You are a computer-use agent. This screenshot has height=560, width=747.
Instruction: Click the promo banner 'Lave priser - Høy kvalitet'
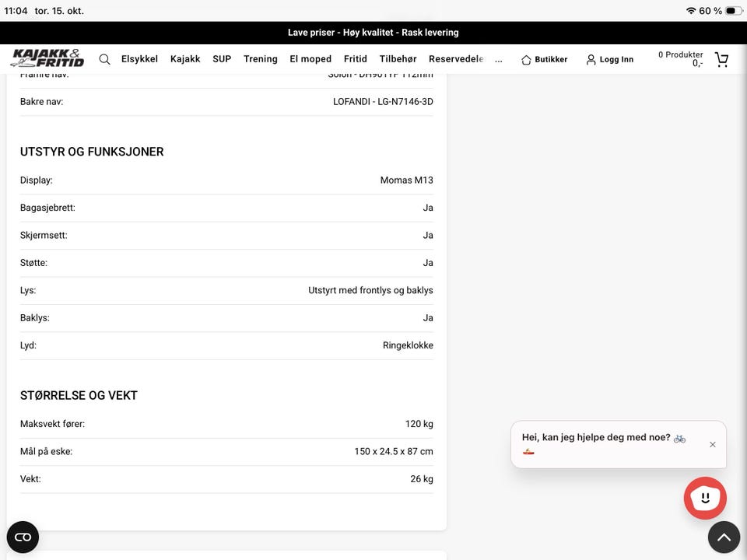(373, 33)
